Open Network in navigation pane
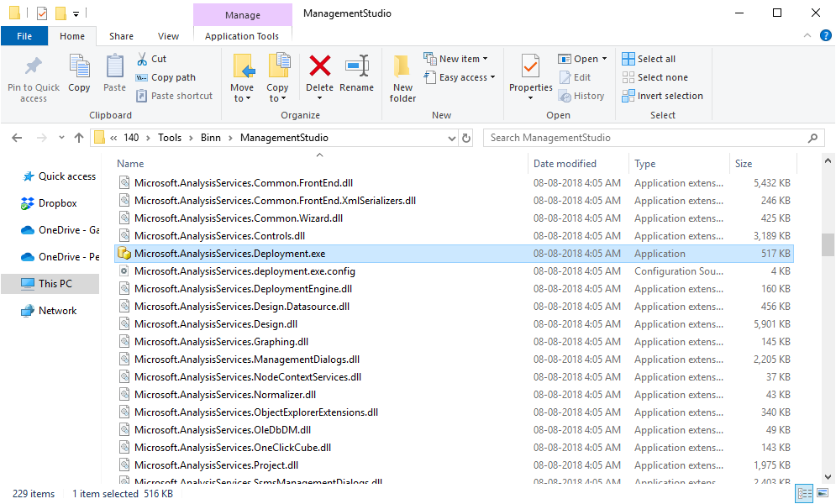This screenshot has height=504, width=836. coord(50,311)
